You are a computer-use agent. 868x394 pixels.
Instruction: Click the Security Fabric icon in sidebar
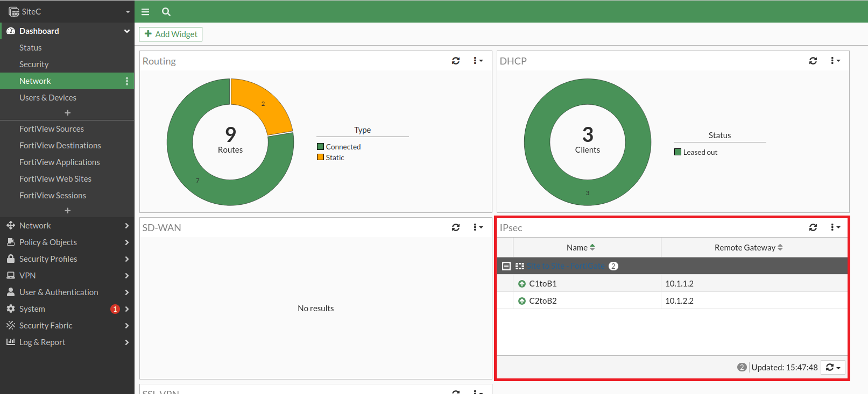pos(11,326)
